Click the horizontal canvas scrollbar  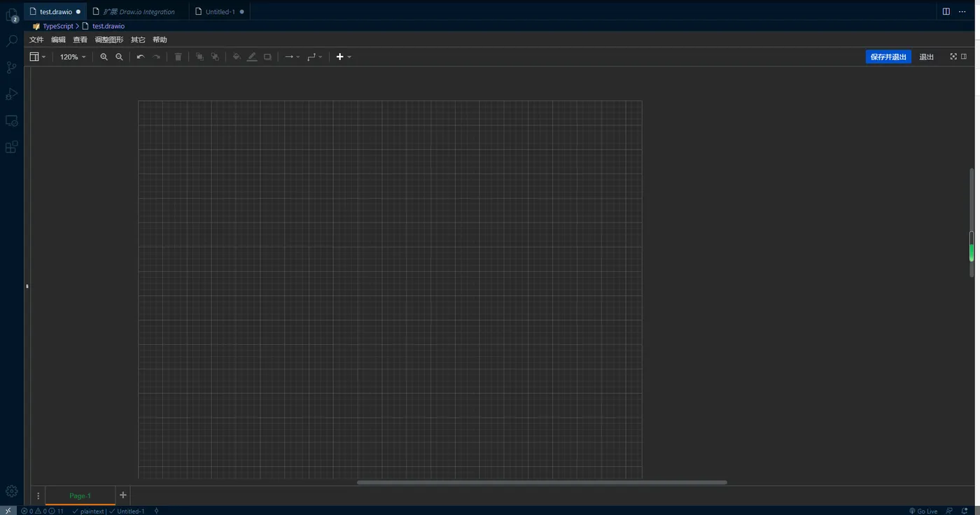(x=542, y=482)
